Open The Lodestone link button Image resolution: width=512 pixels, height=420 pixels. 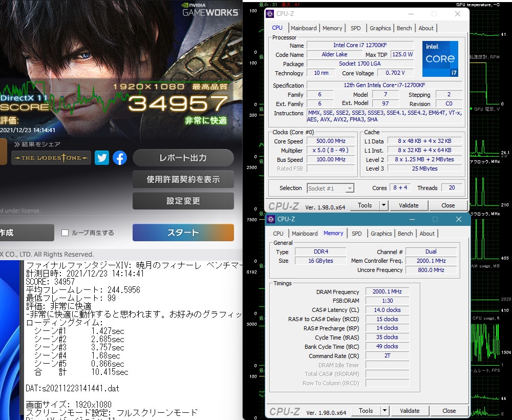(x=51, y=158)
